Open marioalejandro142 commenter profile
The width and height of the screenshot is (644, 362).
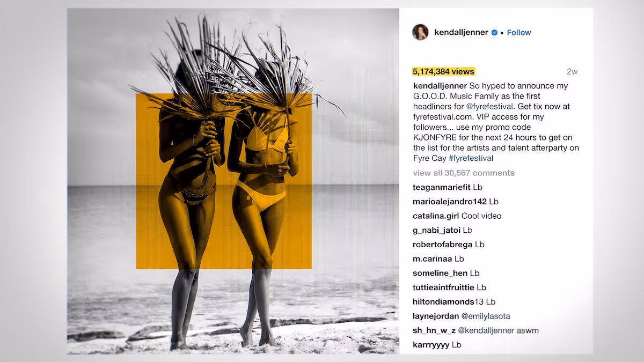[x=450, y=202]
